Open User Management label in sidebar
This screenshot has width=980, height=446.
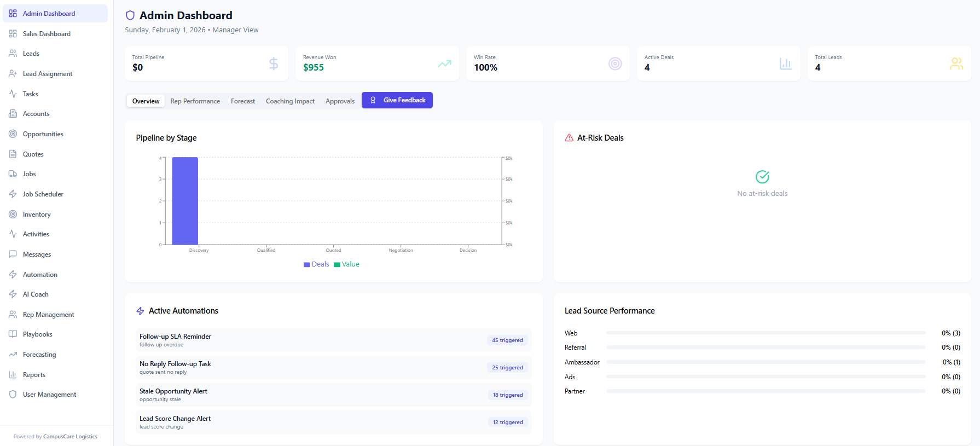tap(49, 395)
